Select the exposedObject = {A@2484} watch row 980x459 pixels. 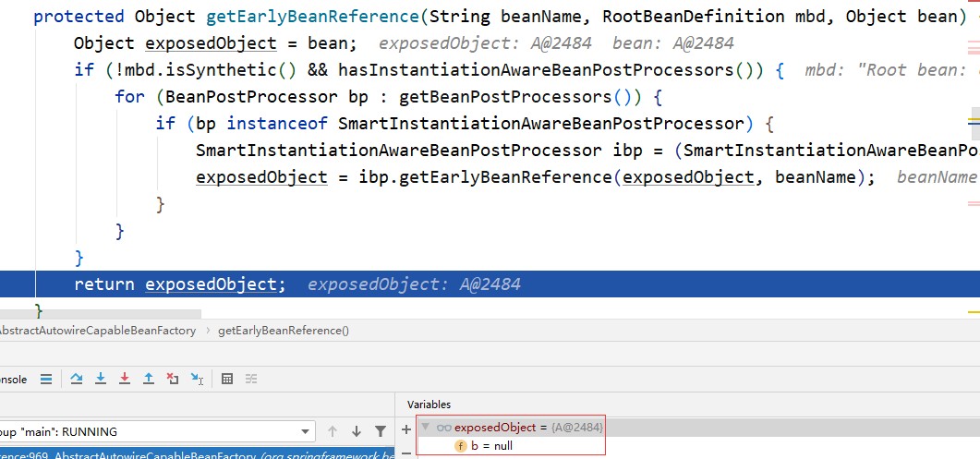pos(698,428)
